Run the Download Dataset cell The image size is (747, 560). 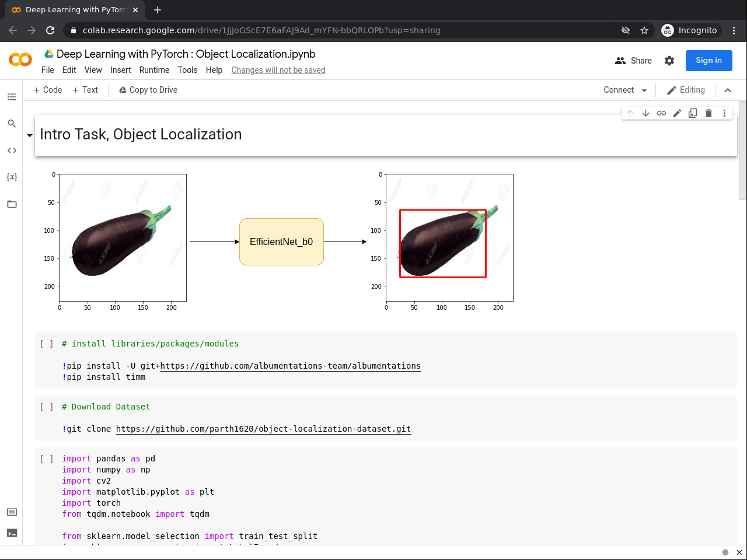point(47,407)
